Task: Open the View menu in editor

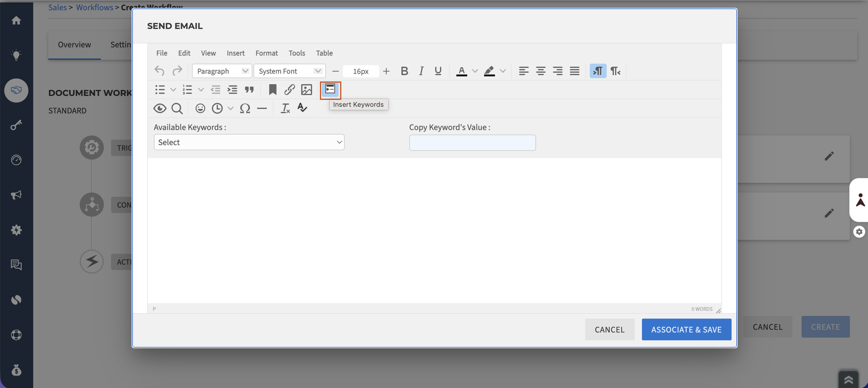Action: [x=208, y=53]
